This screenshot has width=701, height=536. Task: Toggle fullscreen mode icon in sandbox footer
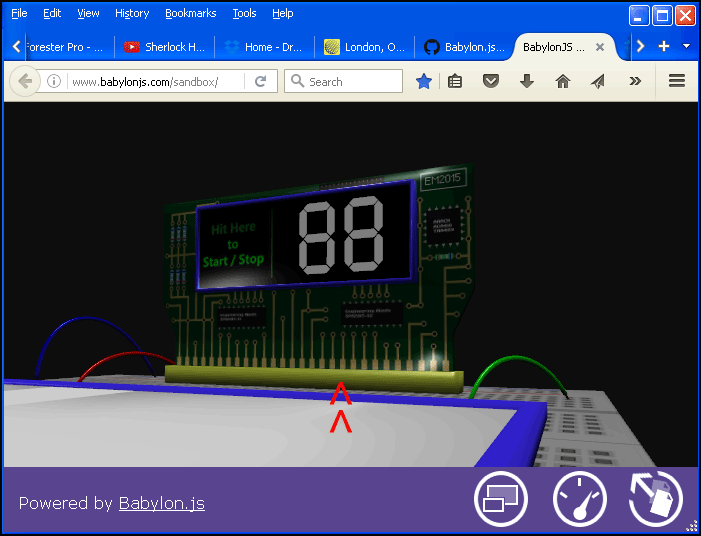tap(501, 498)
